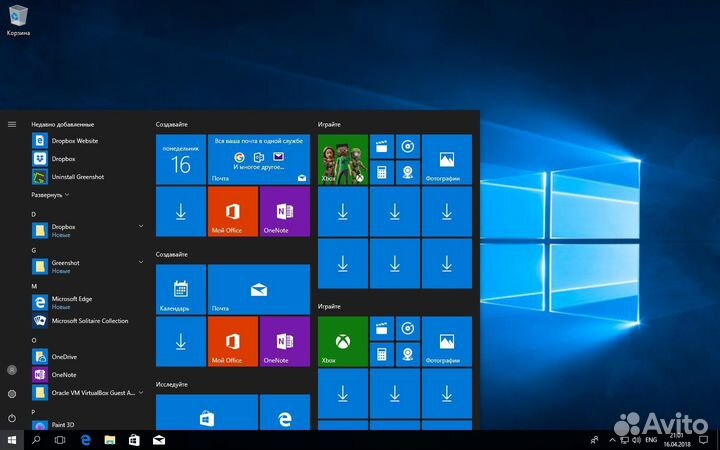This screenshot has height=450, width=720.
Task: Open Groove Music small tile in upper Играйте group
Action: 408,146
